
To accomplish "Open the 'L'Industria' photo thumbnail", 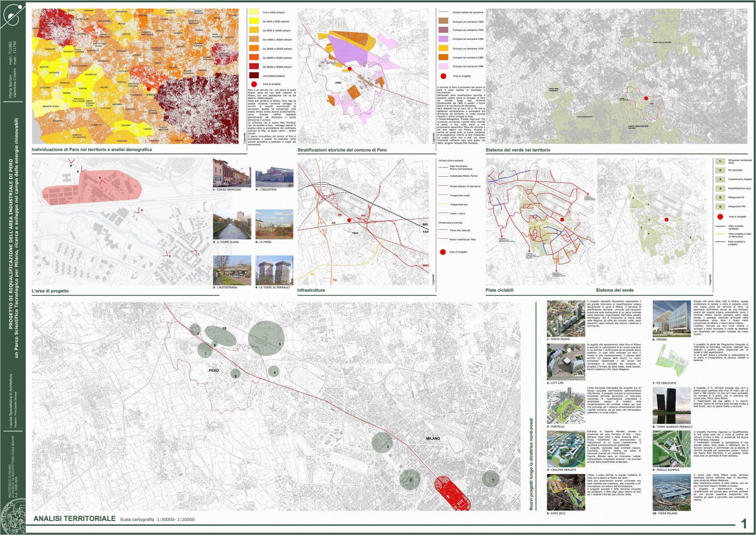I will coord(274,173).
